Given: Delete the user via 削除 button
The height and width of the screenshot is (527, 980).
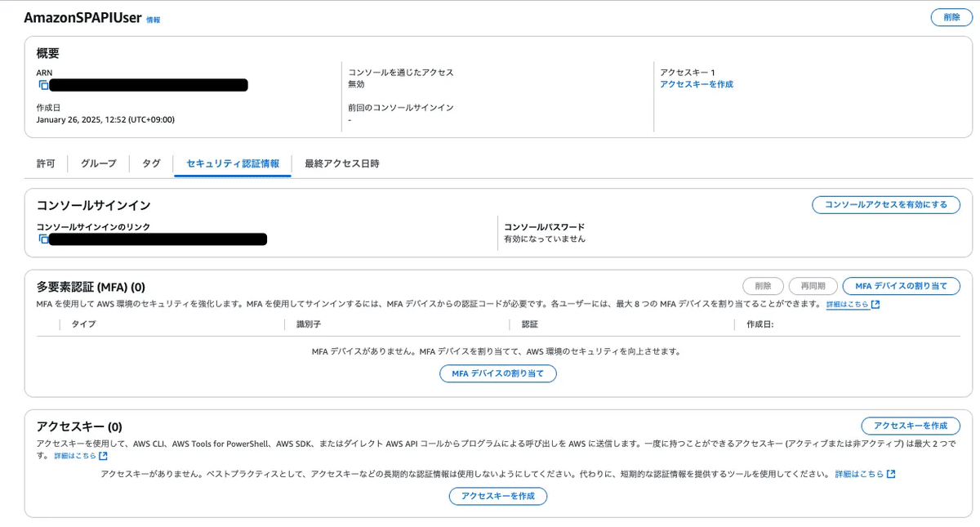Looking at the screenshot, I should click(x=951, y=16).
